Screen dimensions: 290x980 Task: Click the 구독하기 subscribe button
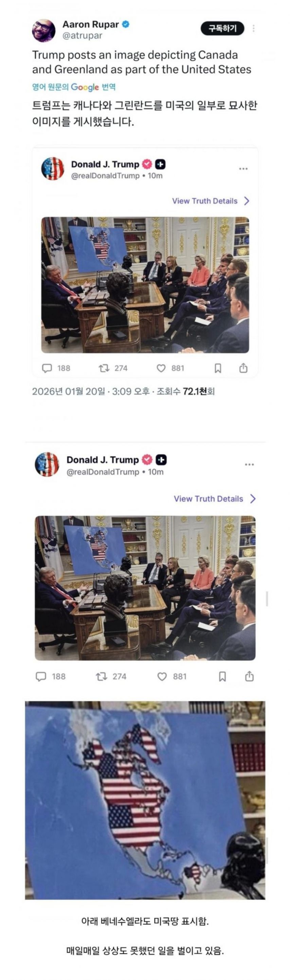222,29
